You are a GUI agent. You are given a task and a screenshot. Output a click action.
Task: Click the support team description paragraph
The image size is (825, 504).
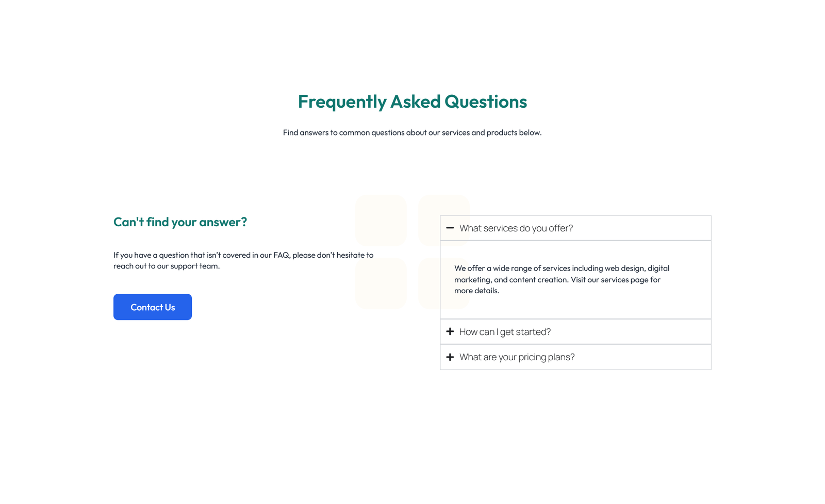point(243,260)
